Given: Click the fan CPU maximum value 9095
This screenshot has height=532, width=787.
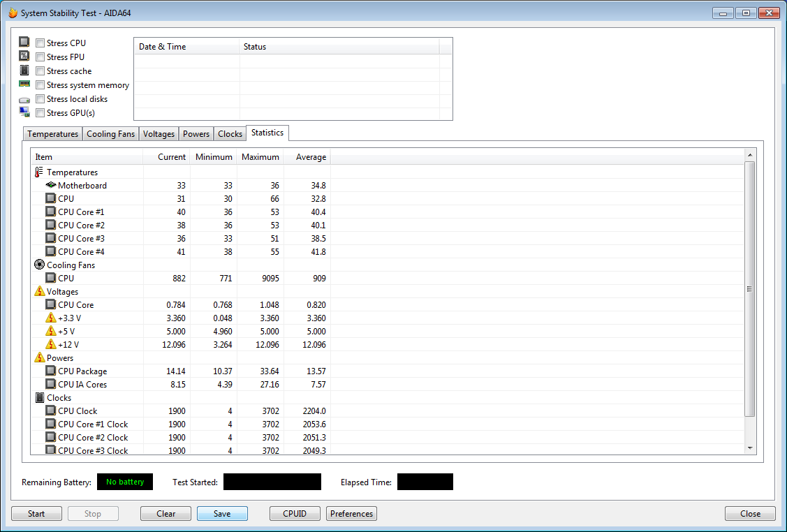Looking at the screenshot, I should [270, 278].
